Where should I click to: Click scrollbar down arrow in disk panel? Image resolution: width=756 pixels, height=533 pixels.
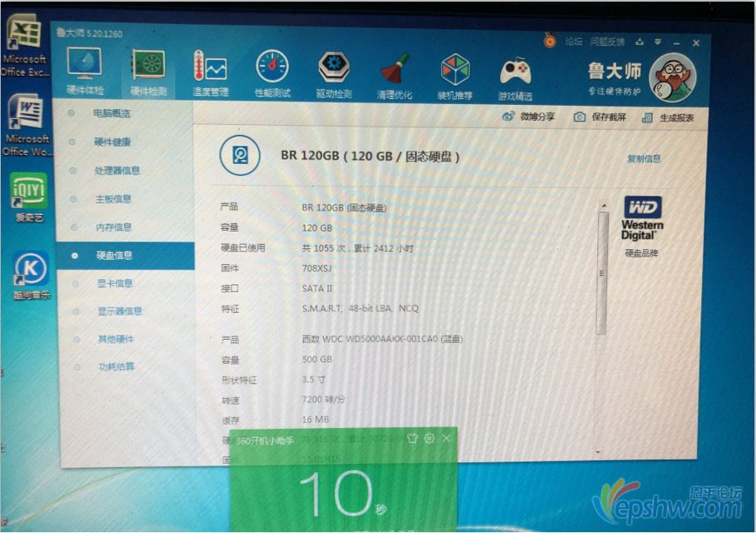click(x=599, y=452)
